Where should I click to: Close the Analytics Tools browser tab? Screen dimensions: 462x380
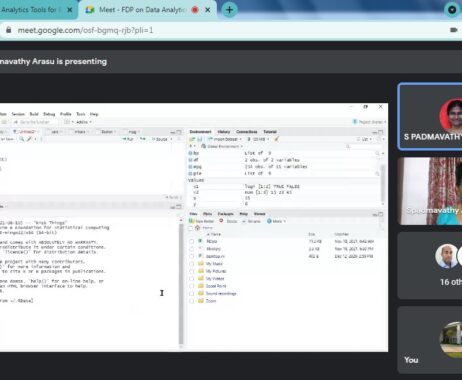pos(70,10)
